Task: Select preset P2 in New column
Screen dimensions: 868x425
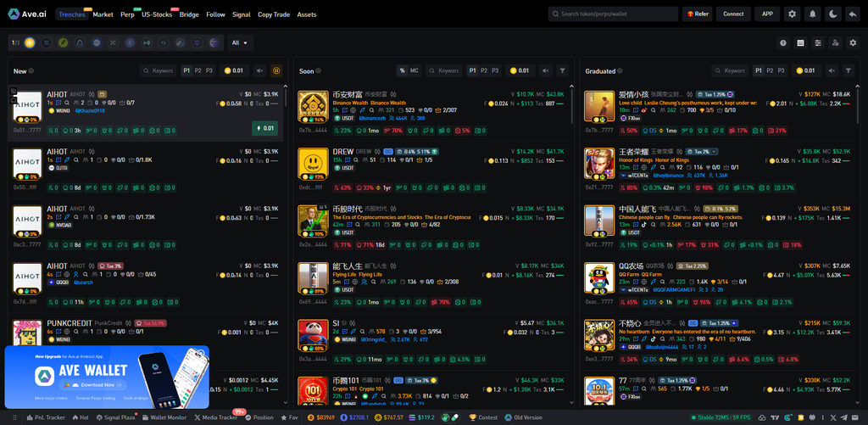Action: coord(198,71)
